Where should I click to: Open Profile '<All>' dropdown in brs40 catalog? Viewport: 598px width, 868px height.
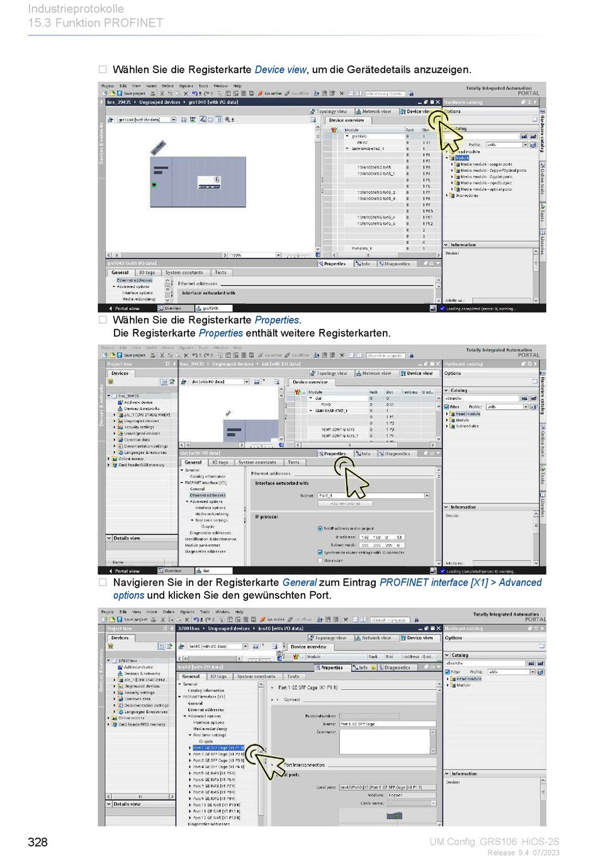click(x=532, y=672)
